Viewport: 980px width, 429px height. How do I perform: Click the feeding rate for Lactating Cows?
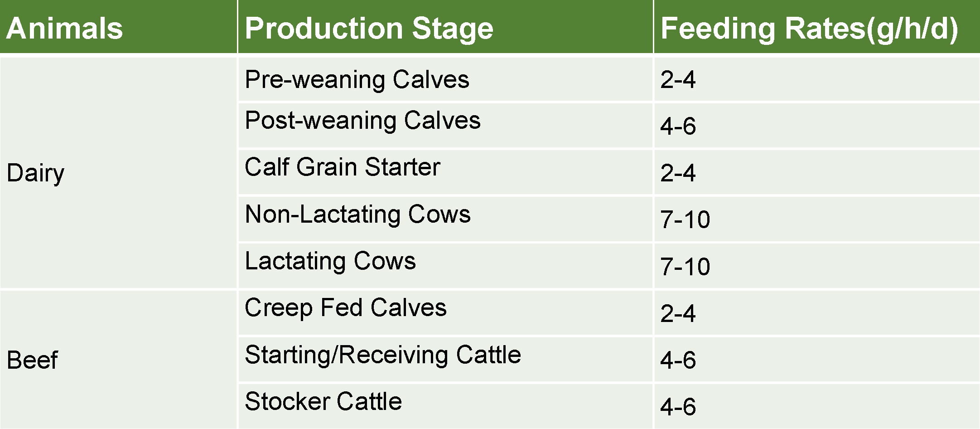[817, 266]
